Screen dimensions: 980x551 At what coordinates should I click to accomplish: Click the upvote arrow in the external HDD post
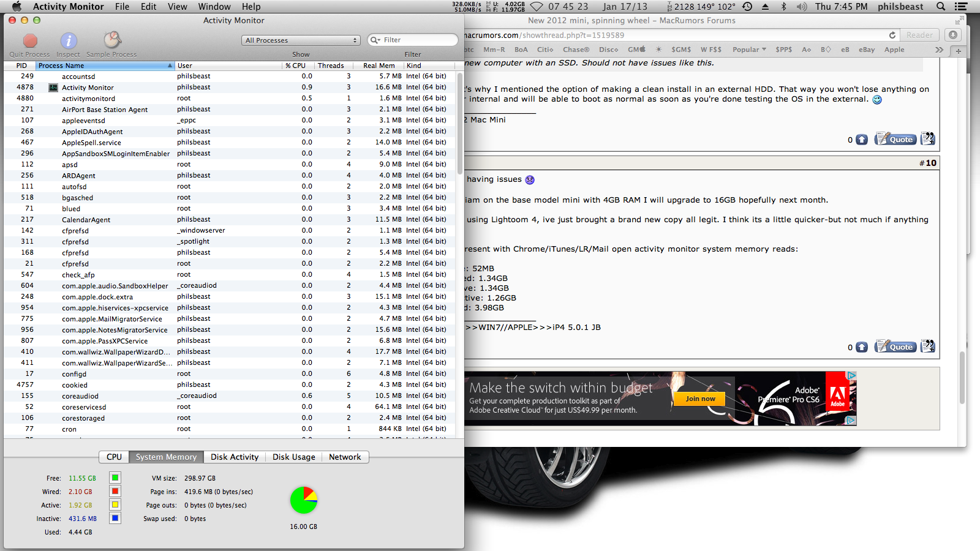coord(862,140)
